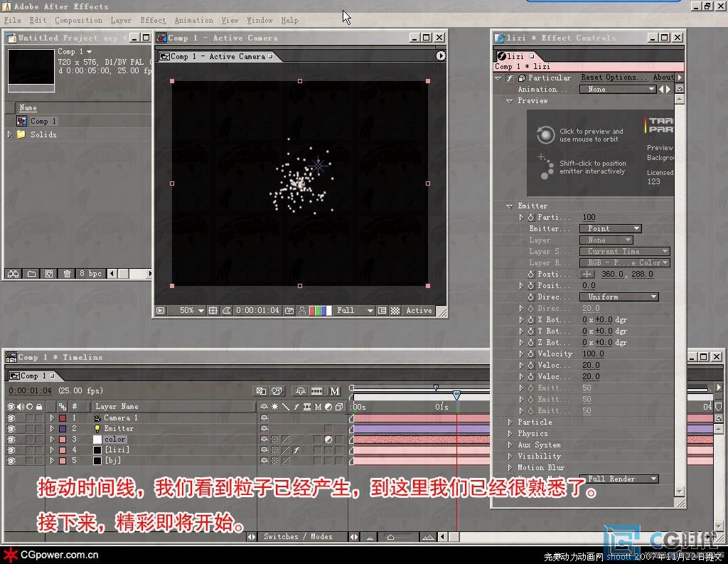
Task: Open Emitter type Point dropdown
Action: (x=610, y=228)
